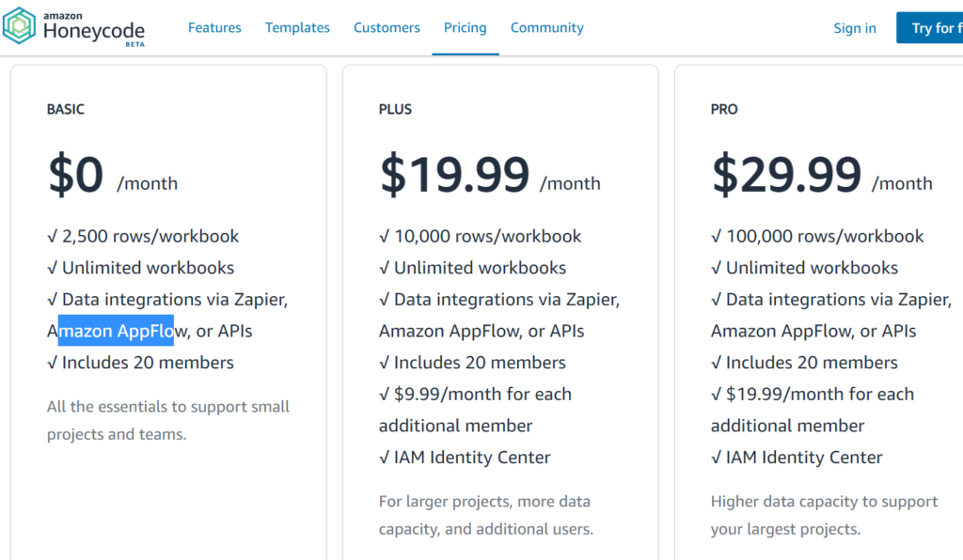Click IAM Identity Center in Plus plan

click(472, 458)
